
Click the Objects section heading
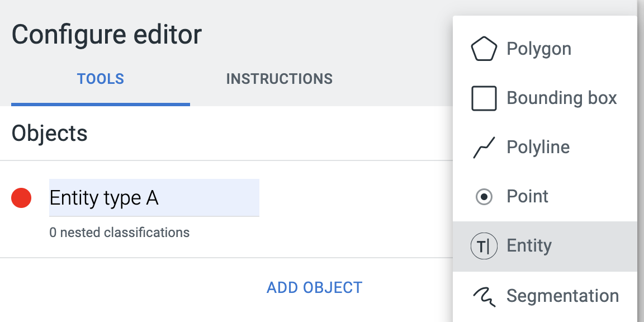tap(49, 133)
